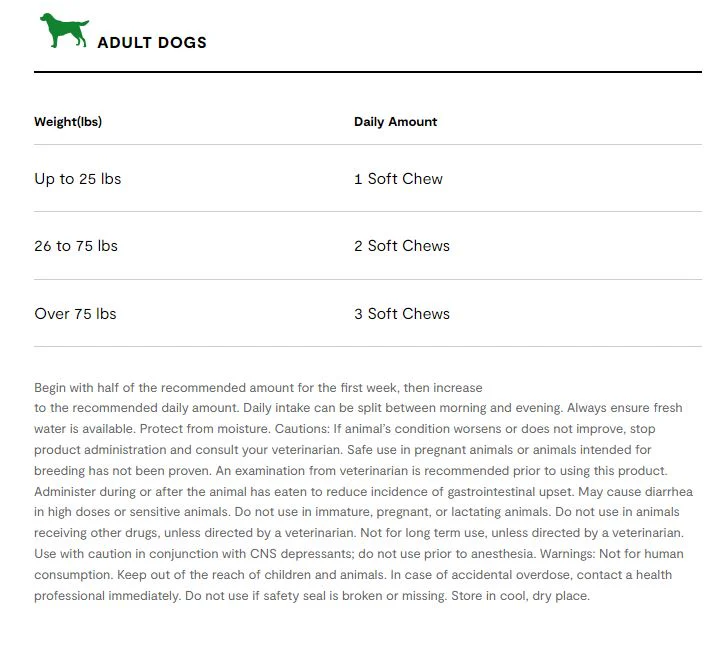This screenshot has width=727, height=653.
Task: Click the Weight(lbs) column header
Action: point(68,122)
